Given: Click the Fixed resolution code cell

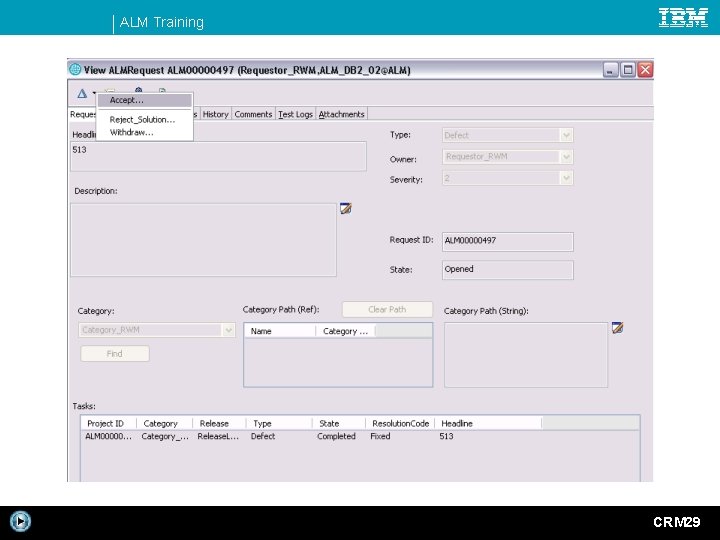Looking at the screenshot, I should point(380,436).
